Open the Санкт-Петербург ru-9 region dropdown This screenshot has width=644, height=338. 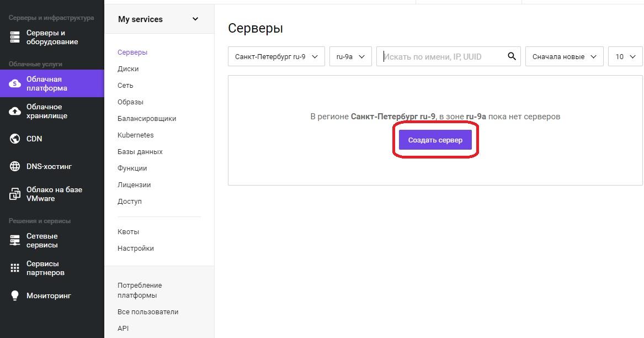pyautogui.click(x=276, y=56)
